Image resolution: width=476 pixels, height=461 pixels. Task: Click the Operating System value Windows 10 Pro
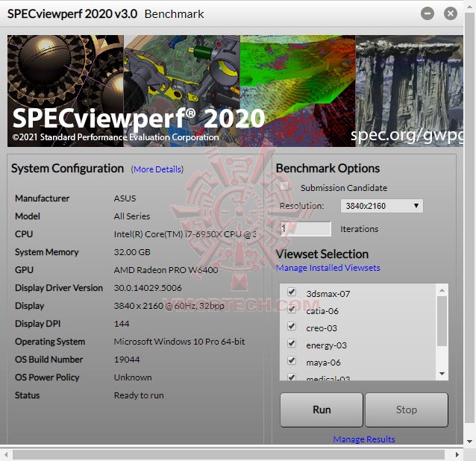[179, 342]
